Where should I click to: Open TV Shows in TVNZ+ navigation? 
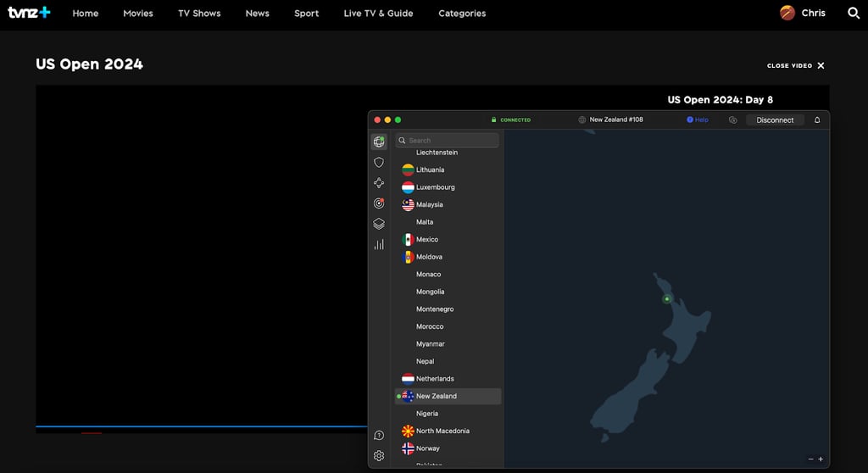[x=199, y=14]
